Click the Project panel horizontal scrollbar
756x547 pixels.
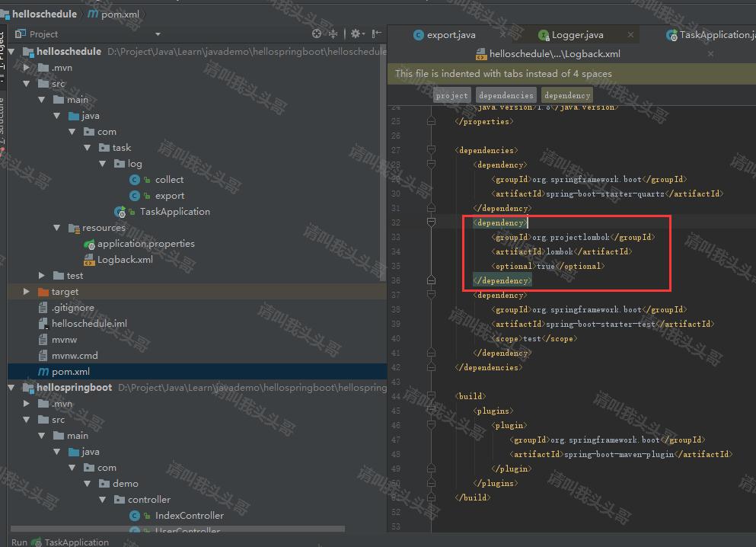[177, 529]
